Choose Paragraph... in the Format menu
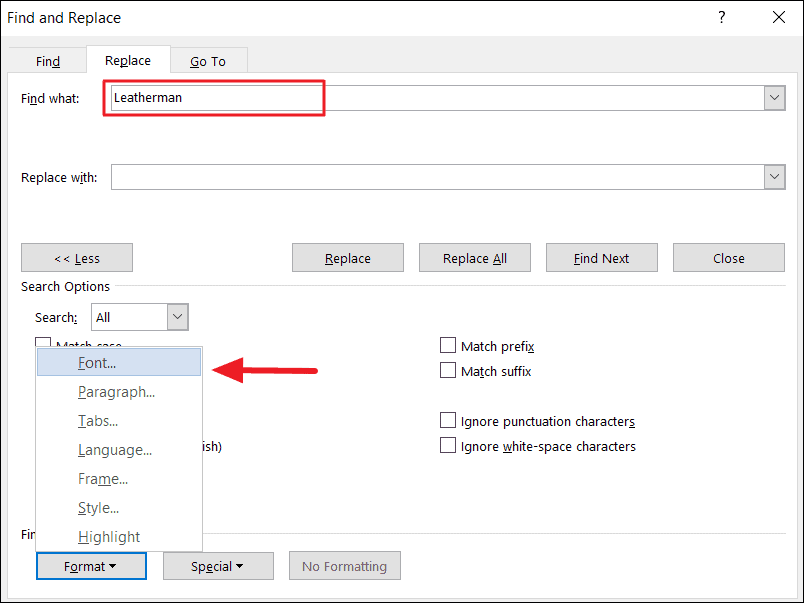 click(116, 392)
